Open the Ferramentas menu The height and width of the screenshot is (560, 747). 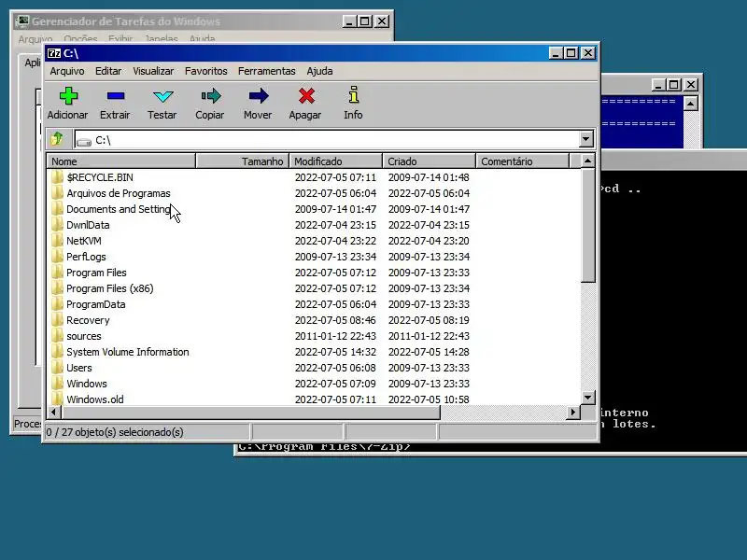pyautogui.click(x=267, y=71)
